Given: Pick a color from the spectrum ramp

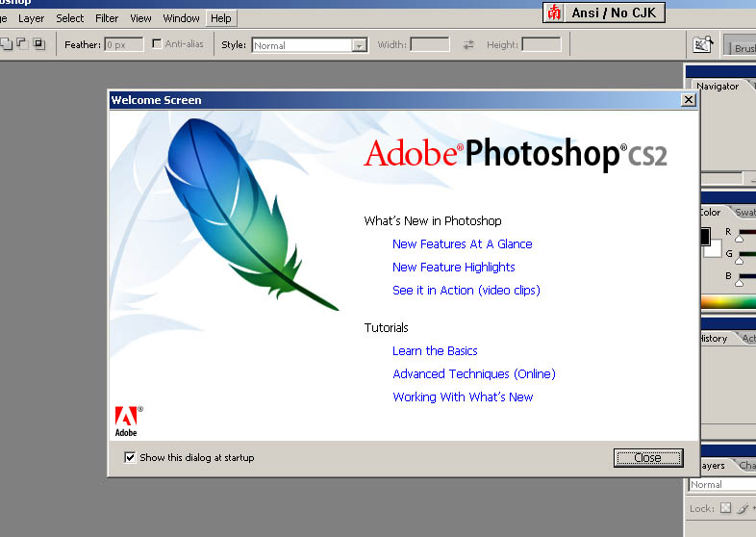Looking at the screenshot, I should (728, 302).
